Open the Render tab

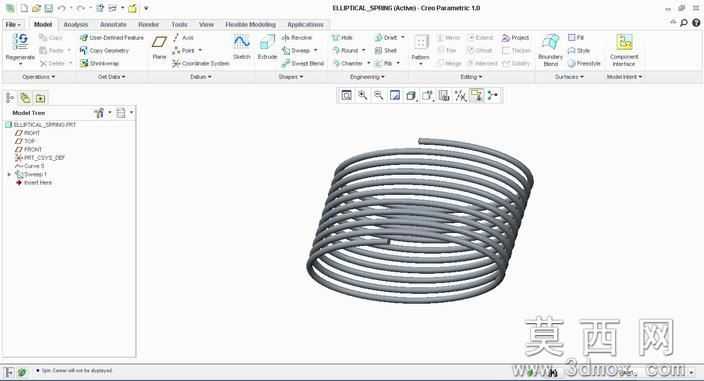coord(149,24)
